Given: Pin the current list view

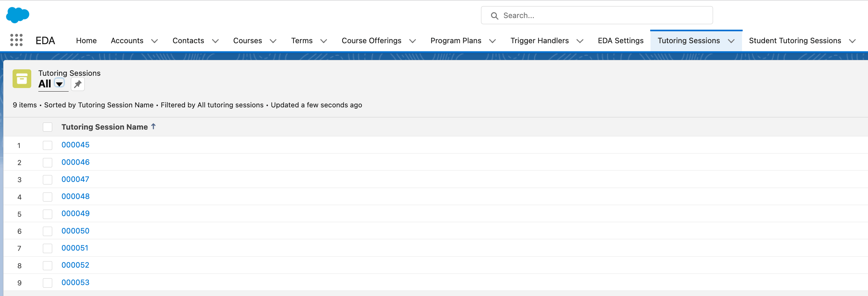Looking at the screenshot, I should point(78,84).
